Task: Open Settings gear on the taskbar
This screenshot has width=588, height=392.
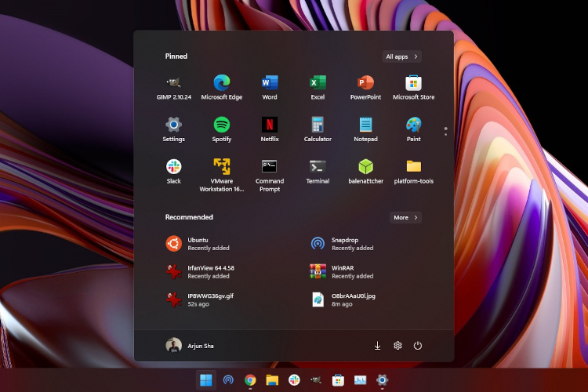Action: (x=382, y=380)
